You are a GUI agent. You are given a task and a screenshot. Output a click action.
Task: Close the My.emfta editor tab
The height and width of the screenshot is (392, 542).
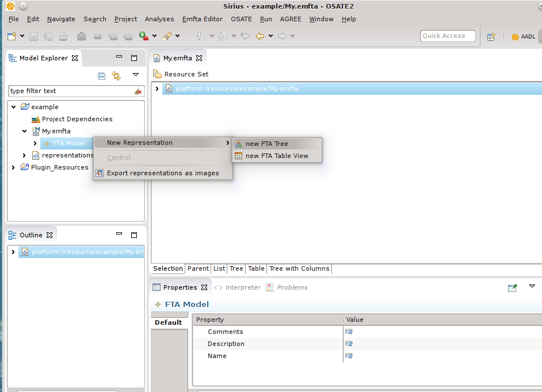point(199,58)
